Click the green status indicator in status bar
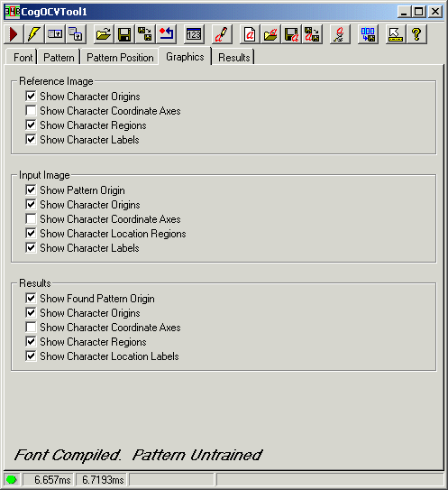Screen dimensions: 448x490 (12, 479)
